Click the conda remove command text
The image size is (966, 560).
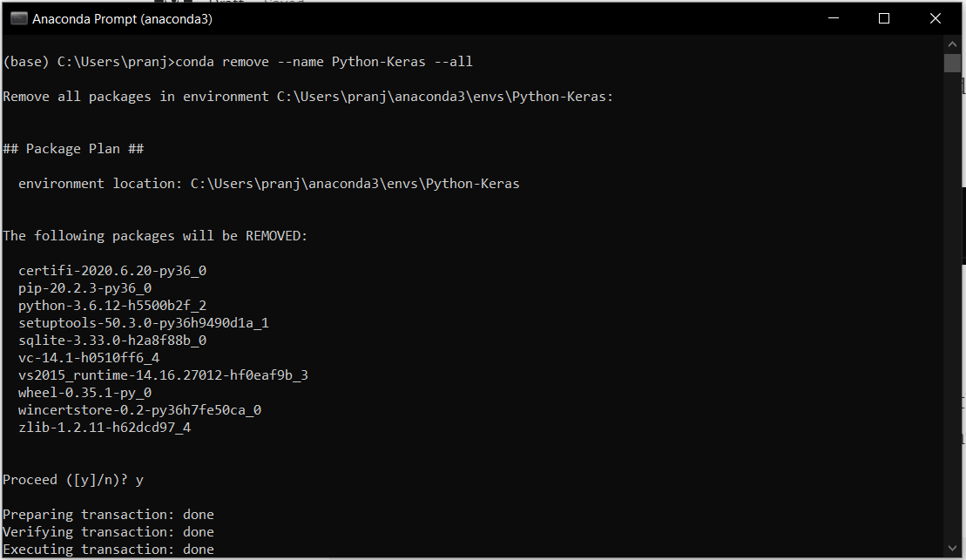(324, 62)
